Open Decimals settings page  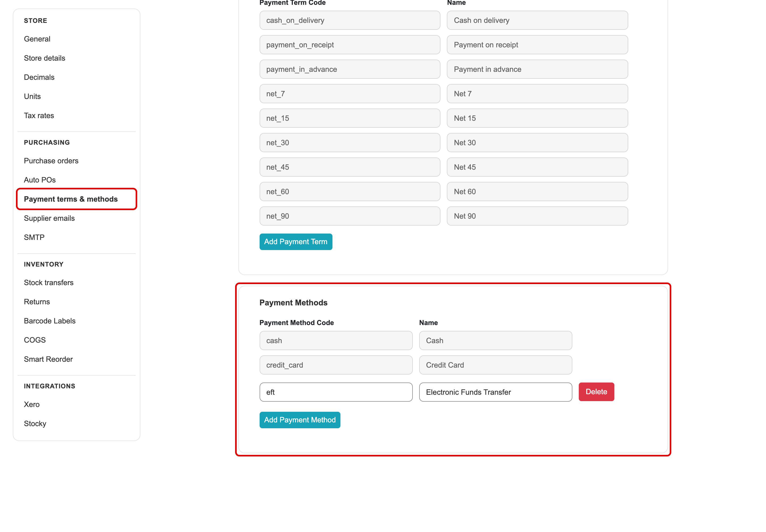[39, 77]
